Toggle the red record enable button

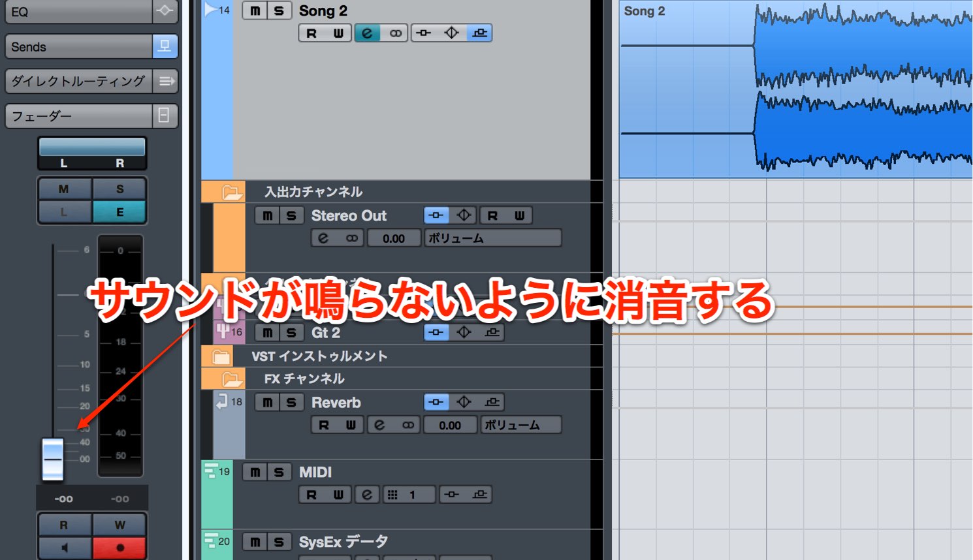click(x=120, y=548)
